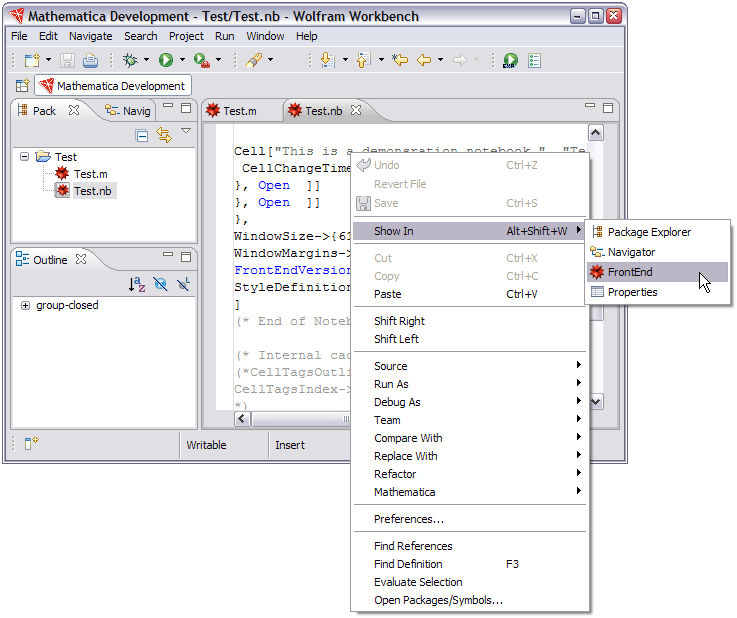
Task: Go to Next Annotation icon
Action: (x=328, y=60)
